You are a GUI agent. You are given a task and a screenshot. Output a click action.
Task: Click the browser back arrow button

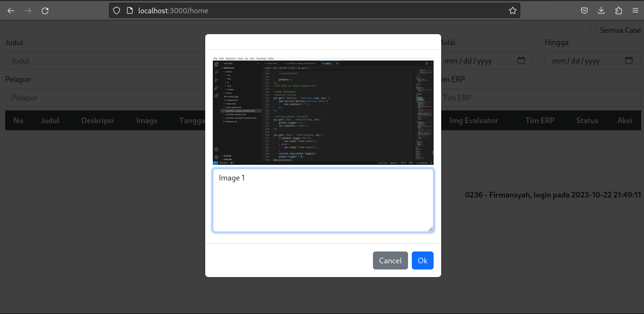[11, 10]
